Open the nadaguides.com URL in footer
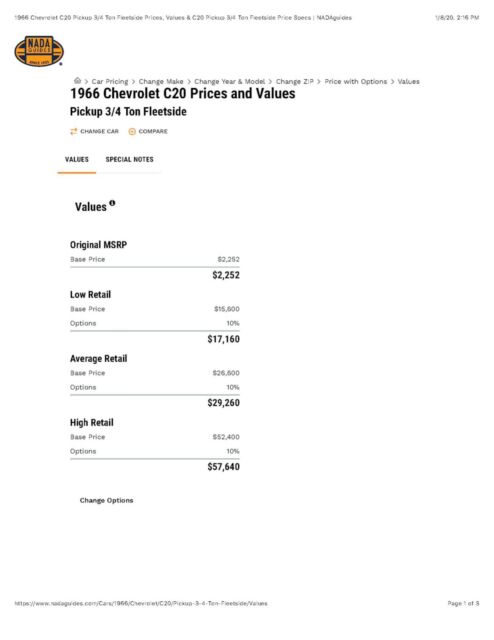Viewport: 494px width, 640px height. pyautogui.click(x=141, y=603)
